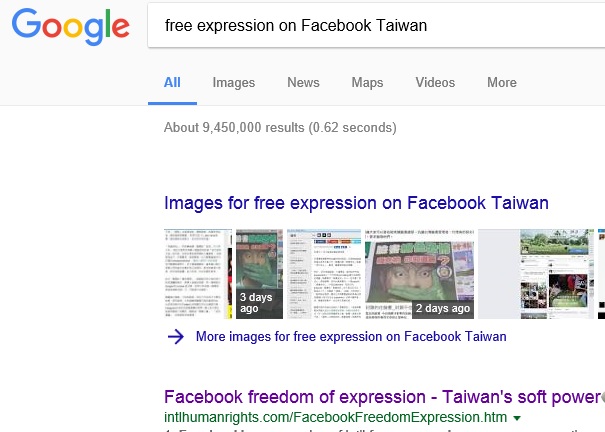Select the All results tab
This screenshot has height=432, width=605.
[x=172, y=83]
